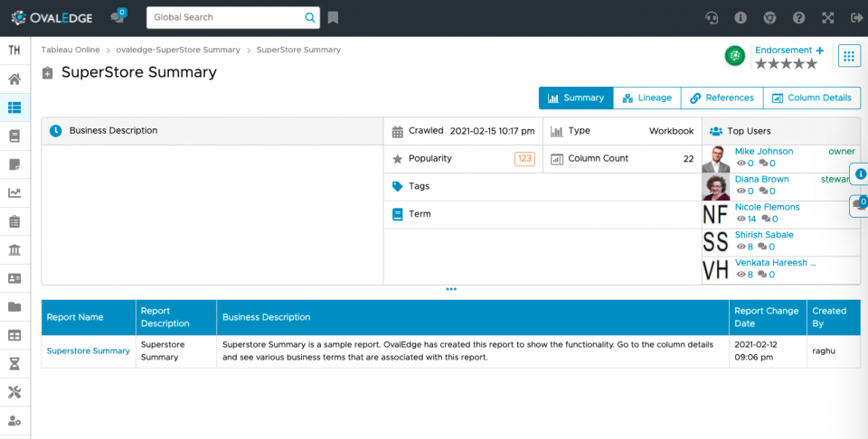Go to Home in the sidebar
Screen dimensions: 868x439
click(14, 79)
